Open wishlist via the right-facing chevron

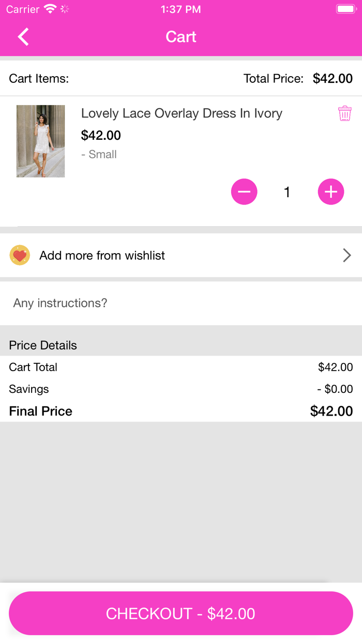pos(346,255)
